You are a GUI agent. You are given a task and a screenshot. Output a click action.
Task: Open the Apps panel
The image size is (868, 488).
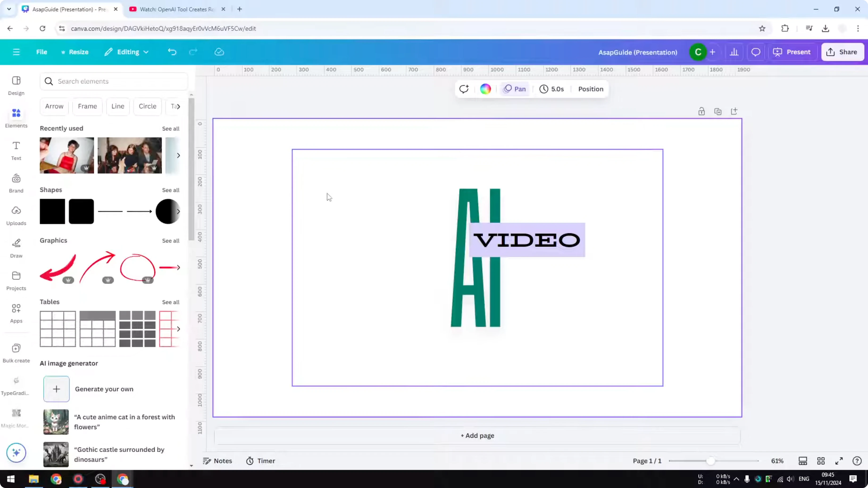pos(16,313)
